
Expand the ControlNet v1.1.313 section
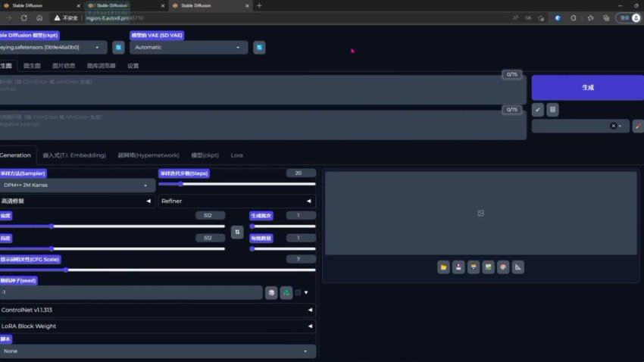[x=158, y=311]
